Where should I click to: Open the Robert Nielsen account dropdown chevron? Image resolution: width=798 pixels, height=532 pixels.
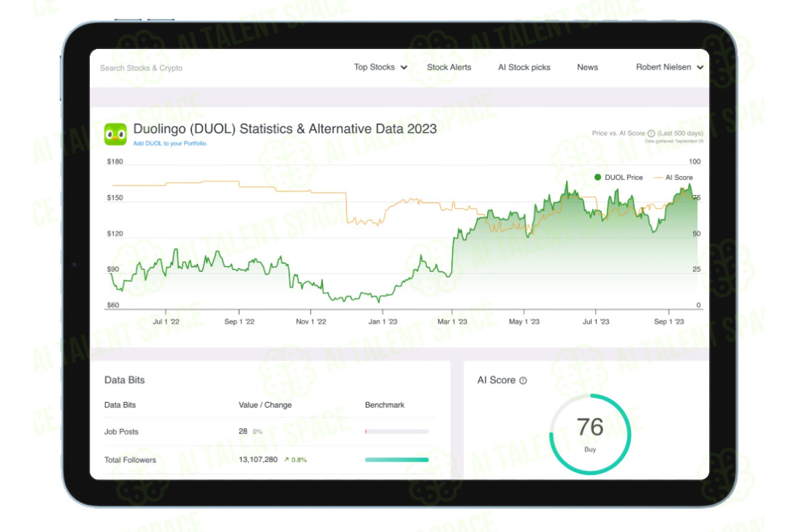[x=700, y=68]
